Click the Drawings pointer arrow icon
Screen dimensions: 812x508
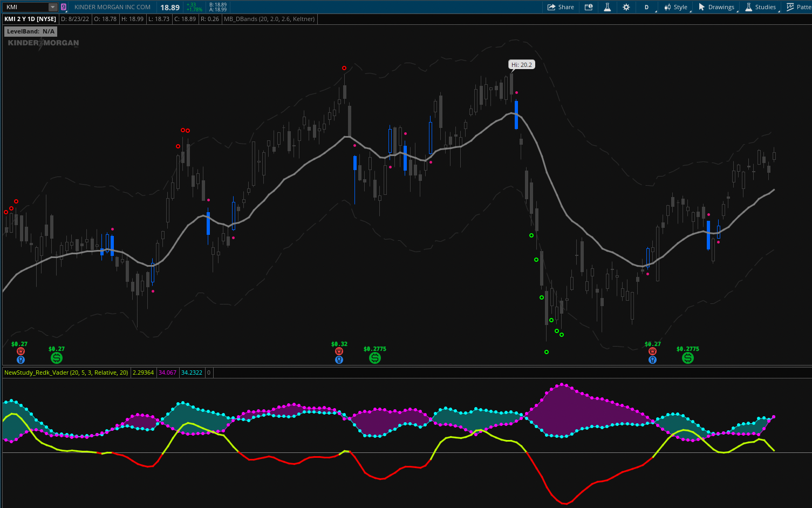coord(701,7)
